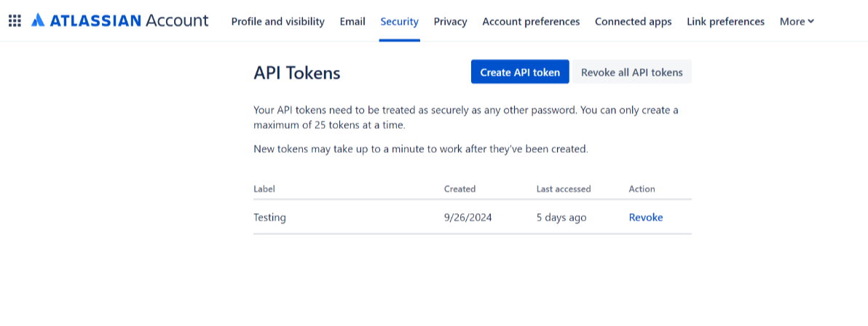Viewport: 868px width, 326px height.
Task: Click the Created column header
Action: click(x=459, y=189)
